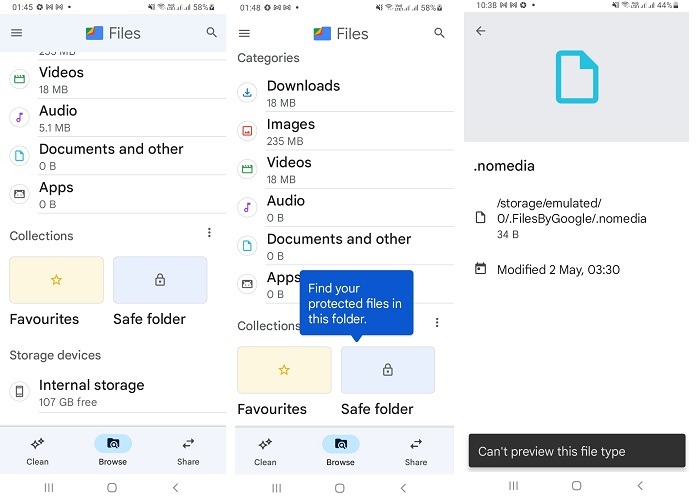Open Apps category icon in middle screen
700x500 pixels.
click(247, 284)
